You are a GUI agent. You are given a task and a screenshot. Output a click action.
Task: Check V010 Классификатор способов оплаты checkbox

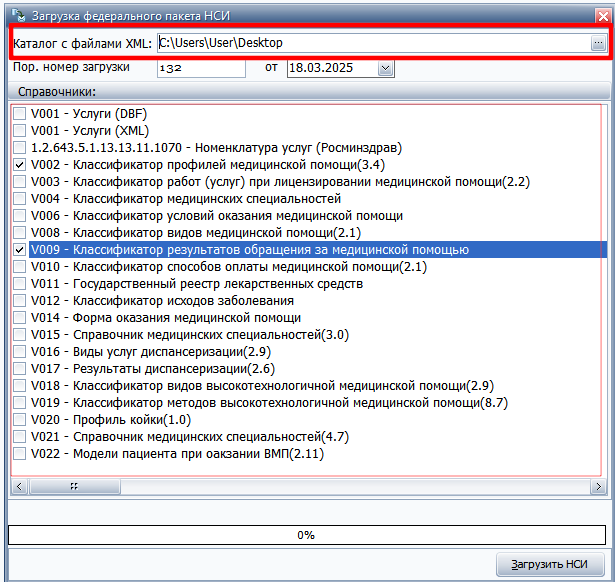(x=19, y=267)
